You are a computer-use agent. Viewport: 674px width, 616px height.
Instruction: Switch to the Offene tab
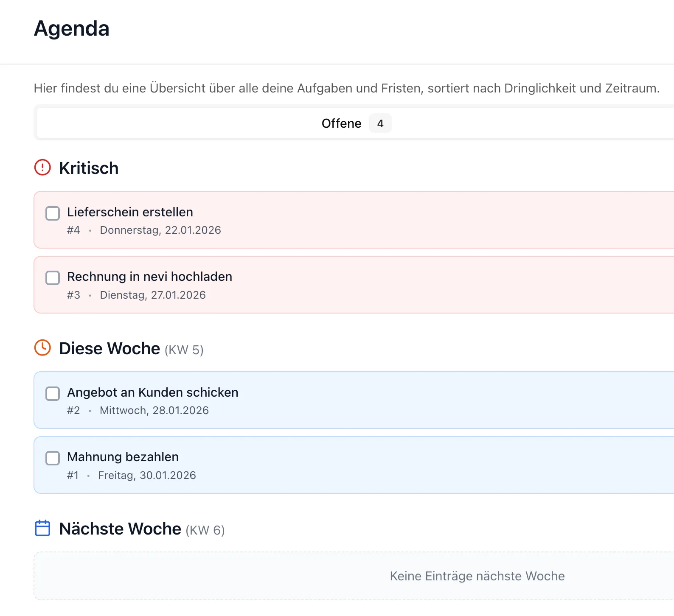pyautogui.click(x=341, y=123)
